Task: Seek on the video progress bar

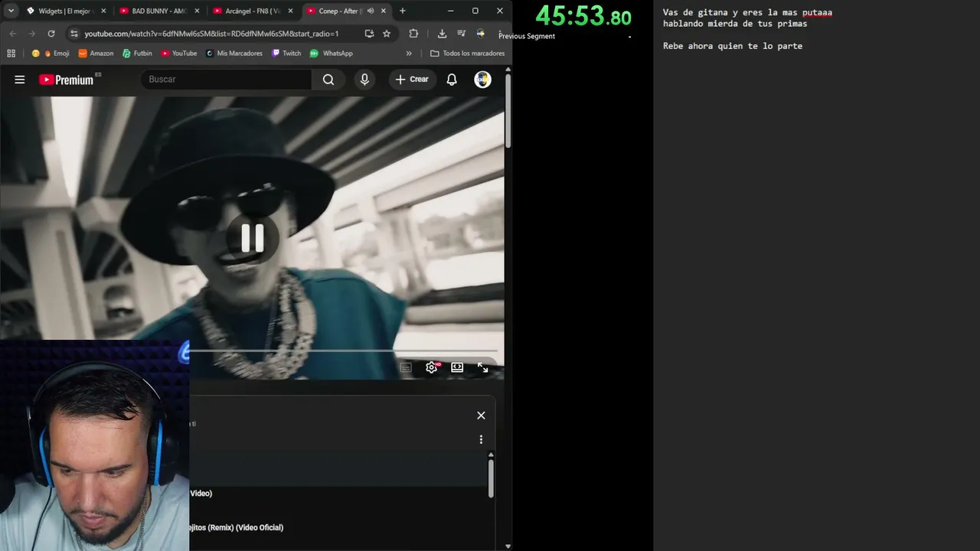Action: coord(343,351)
